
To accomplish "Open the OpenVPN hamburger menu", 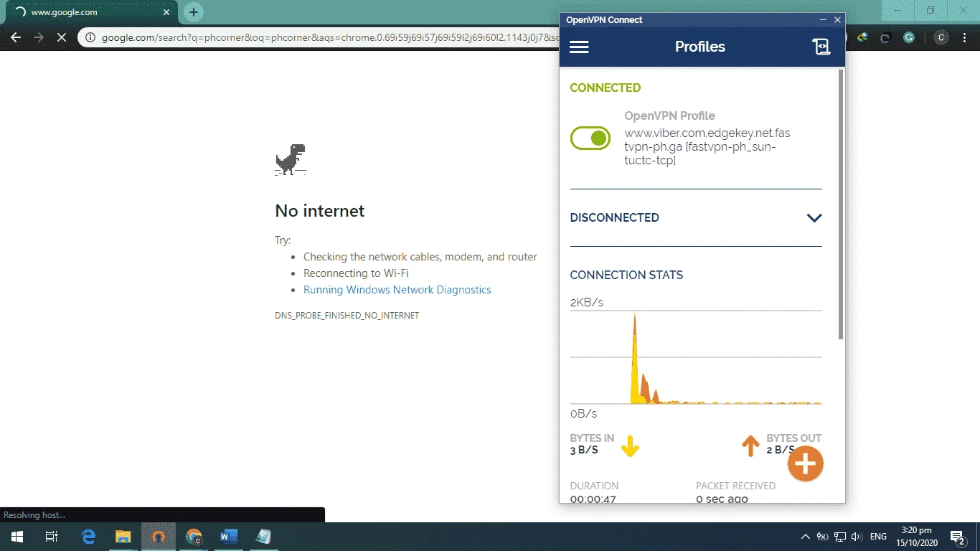I will point(579,47).
